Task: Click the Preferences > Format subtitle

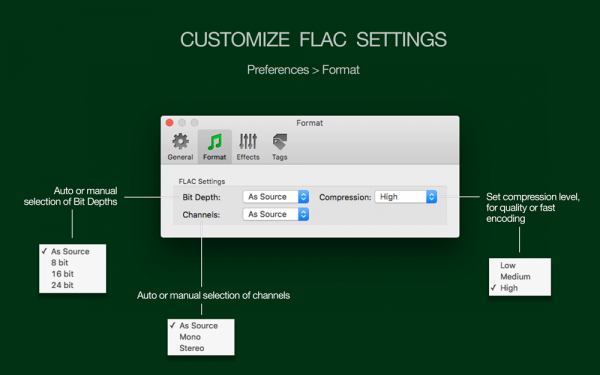Action: [x=303, y=70]
